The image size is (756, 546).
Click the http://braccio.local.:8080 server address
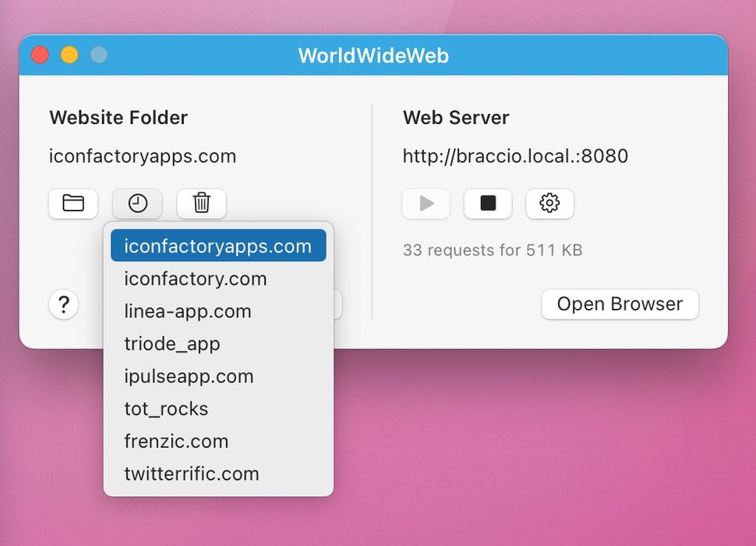(515, 157)
